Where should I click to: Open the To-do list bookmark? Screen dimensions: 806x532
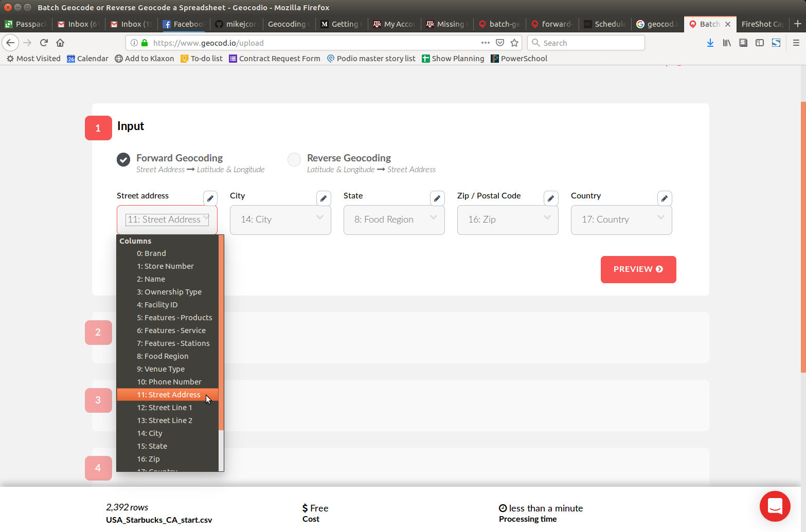[x=202, y=59]
